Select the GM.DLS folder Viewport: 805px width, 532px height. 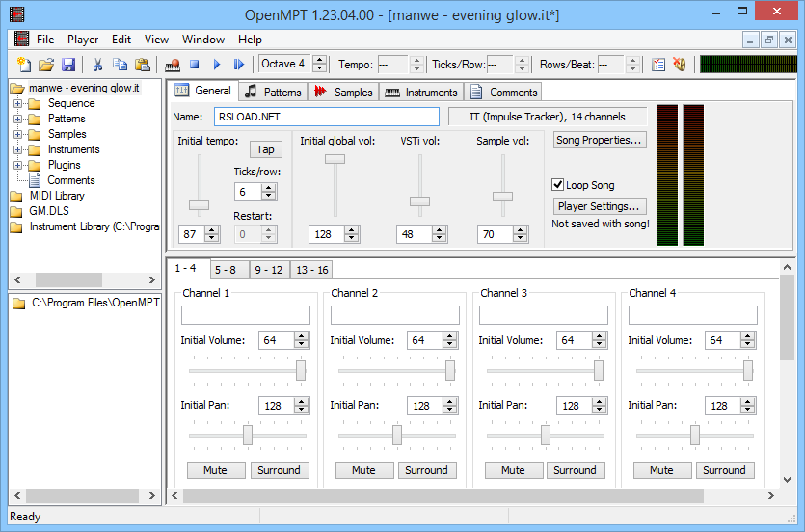coord(49,211)
